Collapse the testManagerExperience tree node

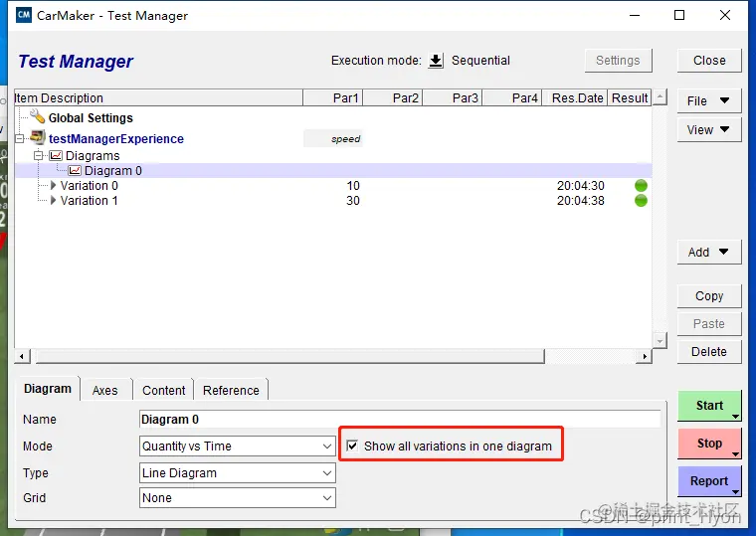pos(19,139)
